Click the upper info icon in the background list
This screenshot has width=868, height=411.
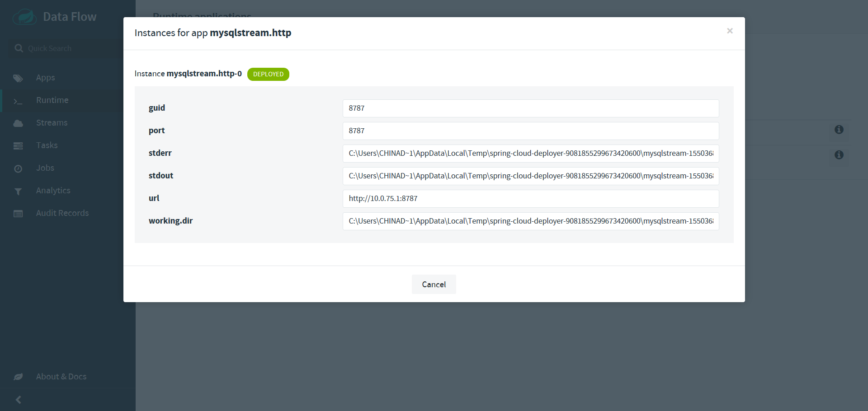tap(839, 130)
